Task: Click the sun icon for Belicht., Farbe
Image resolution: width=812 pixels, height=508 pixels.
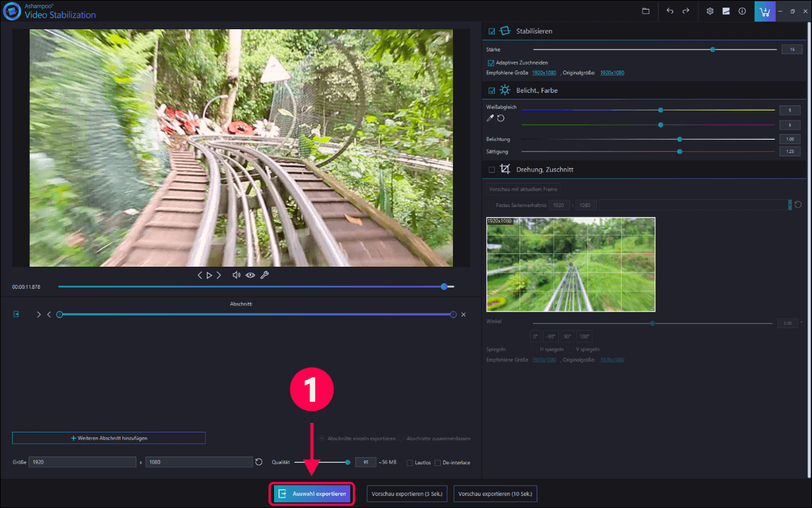Action: tap(505, 90)
